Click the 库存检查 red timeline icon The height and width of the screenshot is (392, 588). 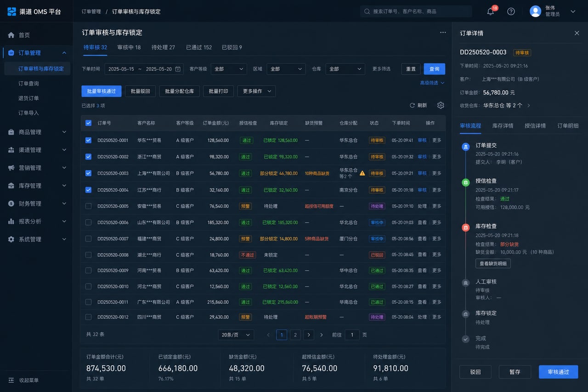(x=466, y=227)
